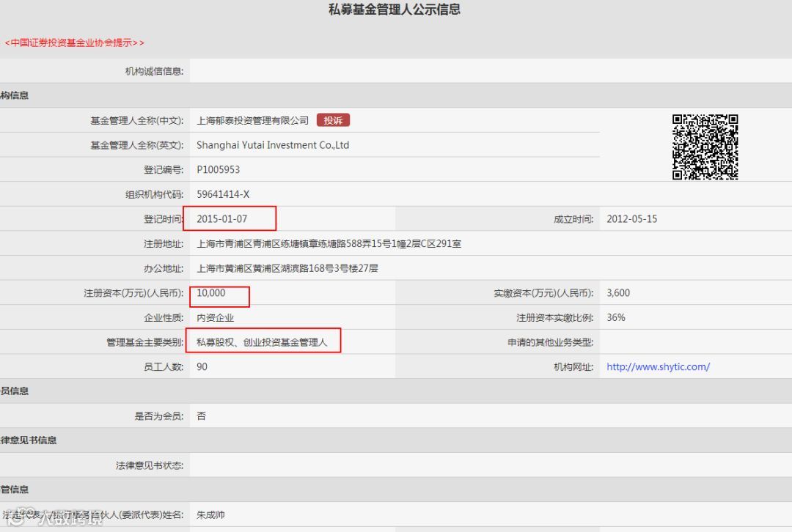
Task: Click the 登记编号 label
Action: [164, 169]
